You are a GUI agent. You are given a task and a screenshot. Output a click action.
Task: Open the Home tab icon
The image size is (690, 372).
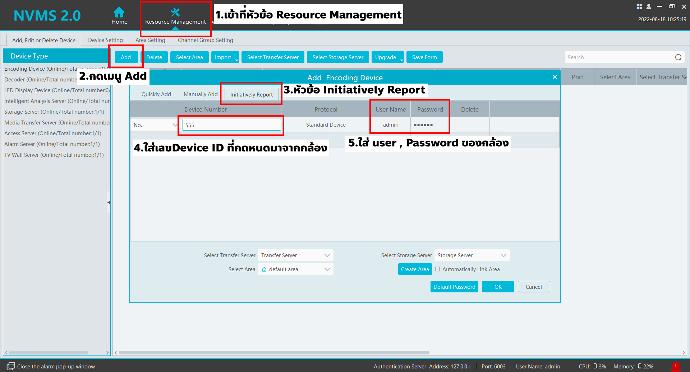[119, 12]
